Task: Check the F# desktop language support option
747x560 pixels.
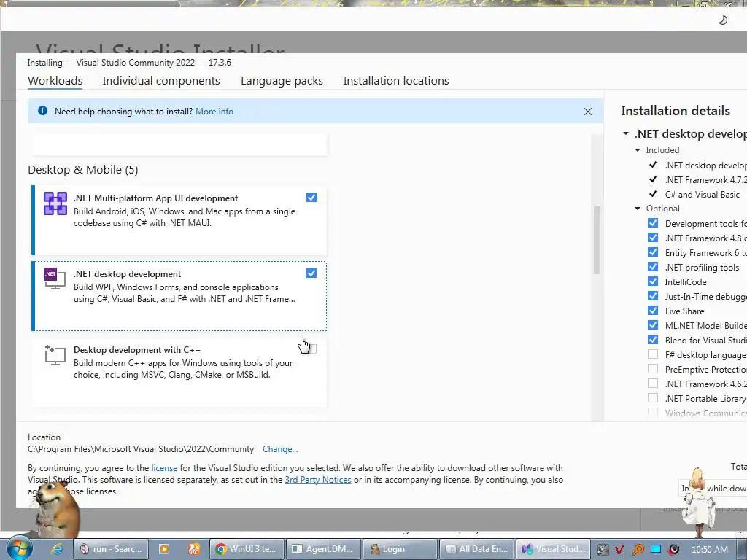Action: click(x=653, y=354)
